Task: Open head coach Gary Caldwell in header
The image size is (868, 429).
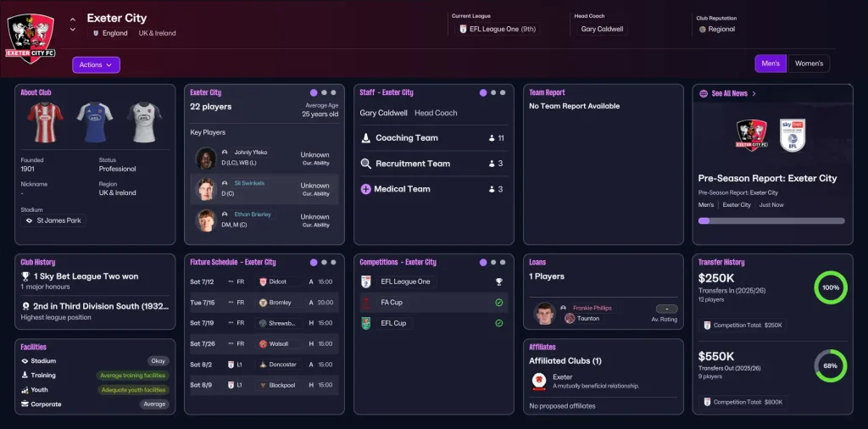Action: click(x=604, y=29)
